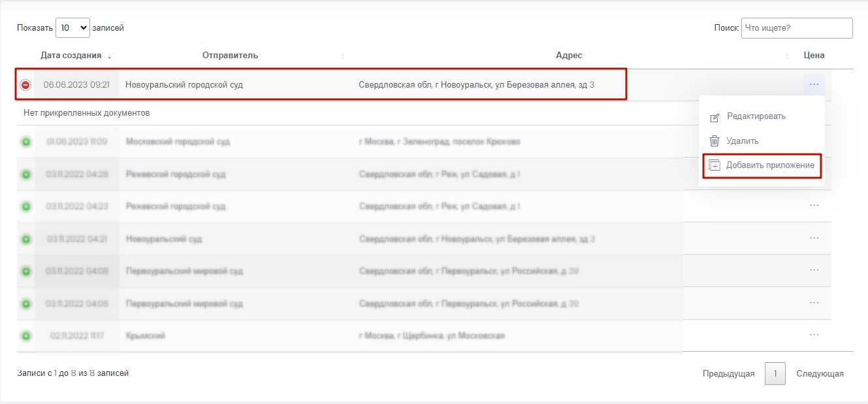Sort by Отправитель column header
The image size is (868, 404).
tap(230, 56)
